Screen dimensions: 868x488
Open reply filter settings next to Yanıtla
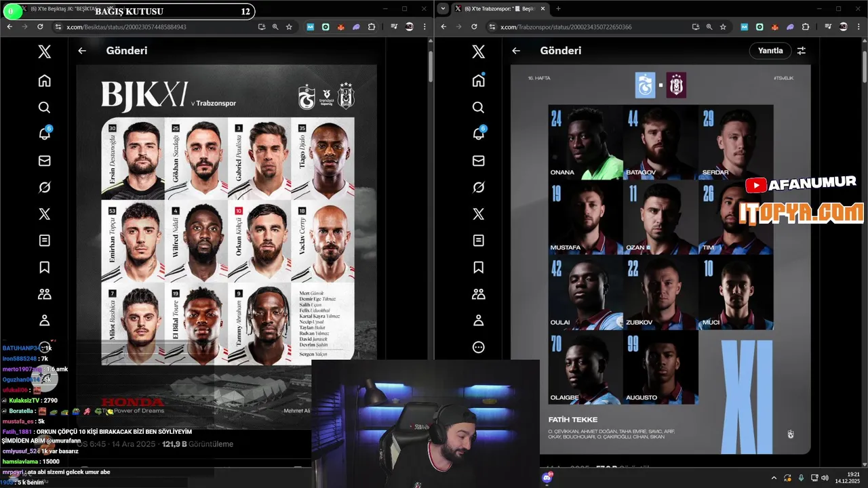pyautogui.click(x=801, y=51)
